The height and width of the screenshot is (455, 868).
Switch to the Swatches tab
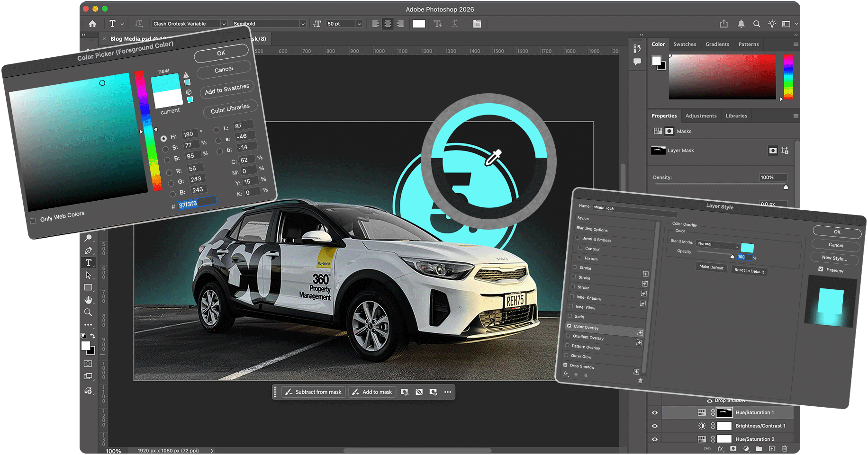tap(684, 44)
